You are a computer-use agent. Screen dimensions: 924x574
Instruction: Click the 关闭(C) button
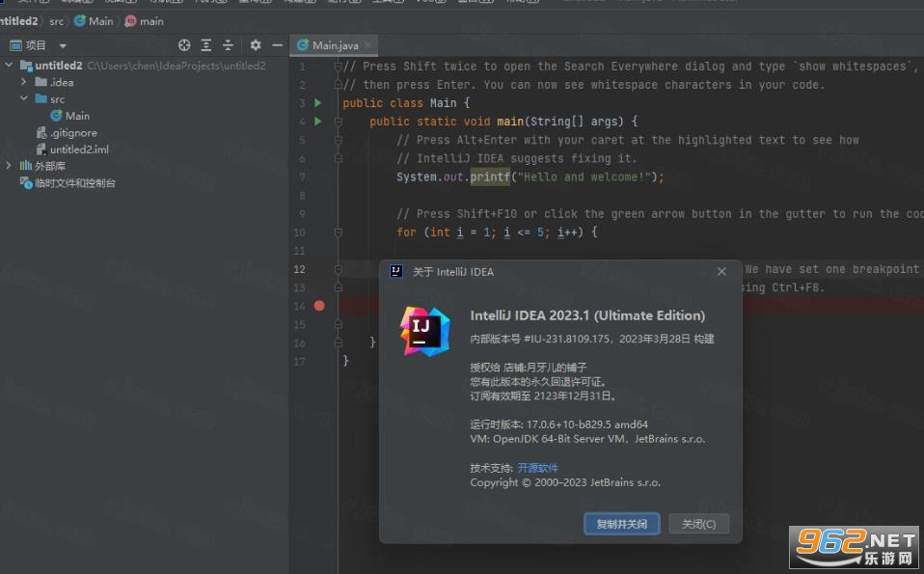[698, 523]
